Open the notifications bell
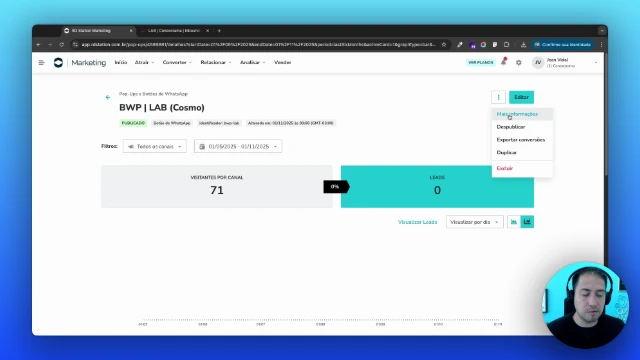The image size is (640, 360). pyautogui.click(x=504, y=62)
